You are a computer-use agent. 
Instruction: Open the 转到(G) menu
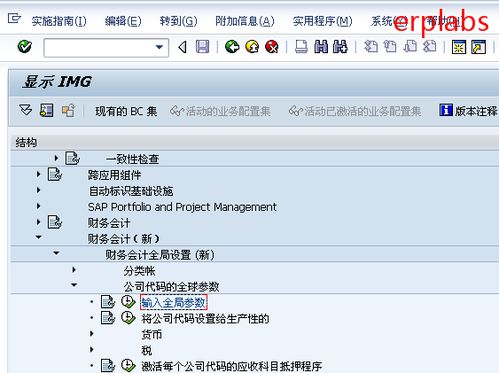pyautogui.click(x=178, y=21)
